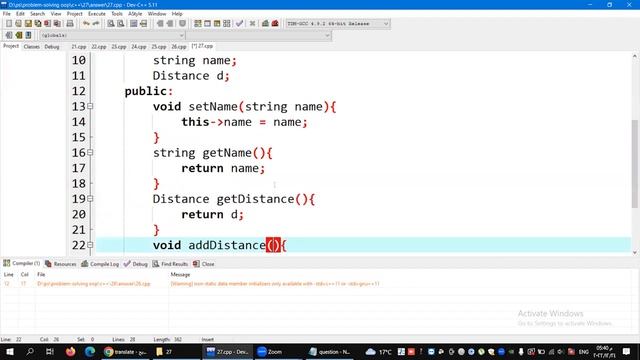Click the Close All toolbar icon
Screen dimensions: 640x360
58,24
